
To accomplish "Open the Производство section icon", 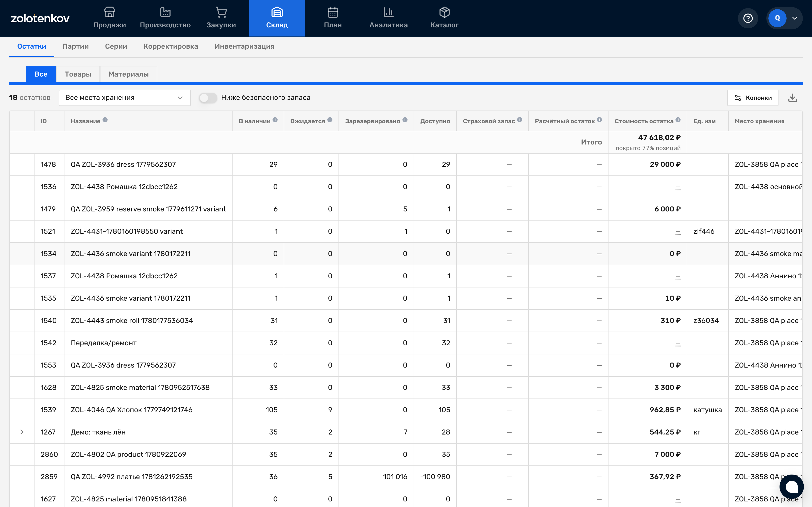I will (x=165, y=12).
